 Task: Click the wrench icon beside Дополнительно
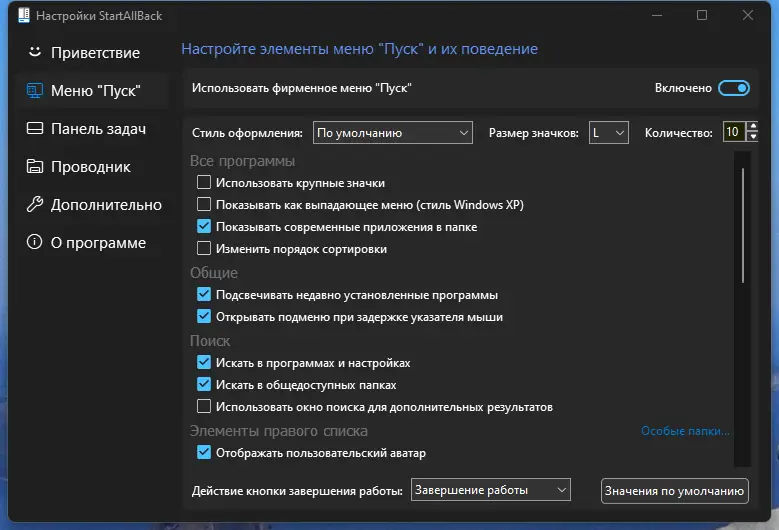click(34, 204)
